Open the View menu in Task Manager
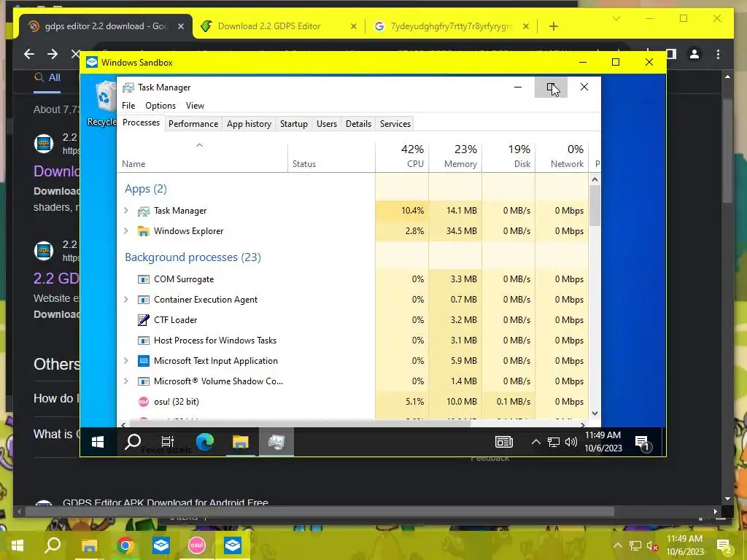Screen dimensions: 747x560 click(195, 106)
